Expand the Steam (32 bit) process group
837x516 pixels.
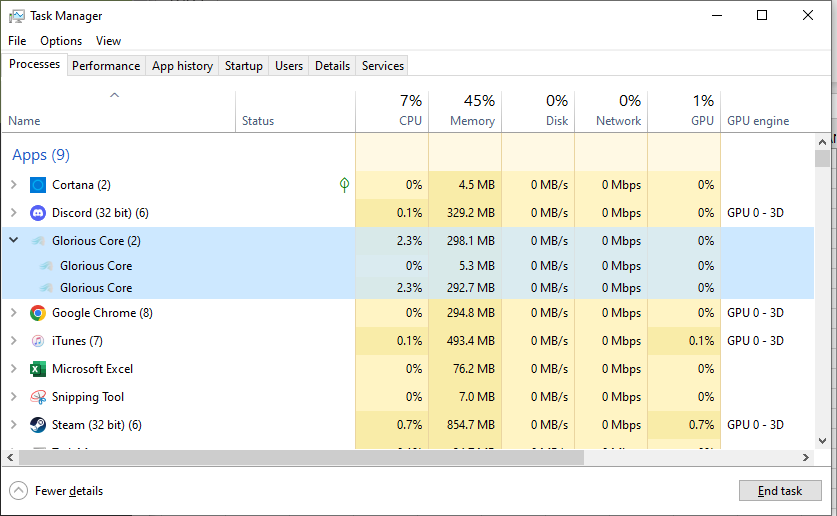[x=14, y=425]
